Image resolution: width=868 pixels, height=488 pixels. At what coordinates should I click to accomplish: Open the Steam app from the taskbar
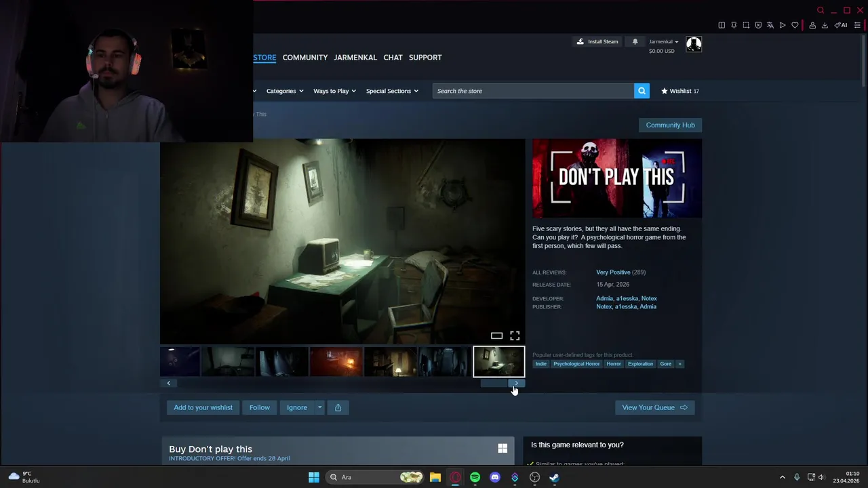pyautogui.click(x=554, y=477)
